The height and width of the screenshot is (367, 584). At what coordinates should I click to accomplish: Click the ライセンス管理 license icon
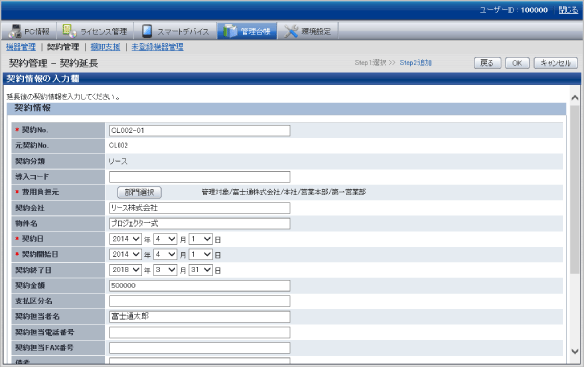point(69,31)
